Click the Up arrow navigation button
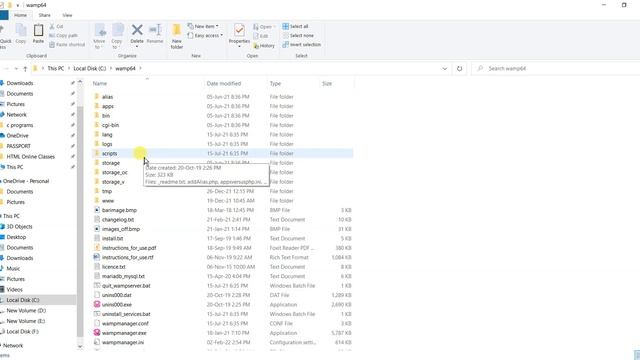Viewport: 640px width, 360px height. [x=25, y=69]
